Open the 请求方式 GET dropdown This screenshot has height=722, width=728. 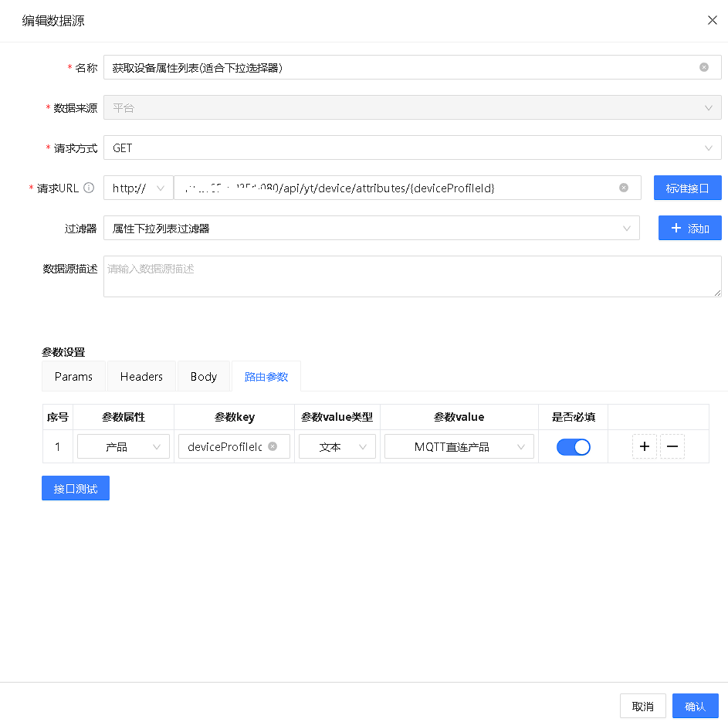tap(412, 147)
